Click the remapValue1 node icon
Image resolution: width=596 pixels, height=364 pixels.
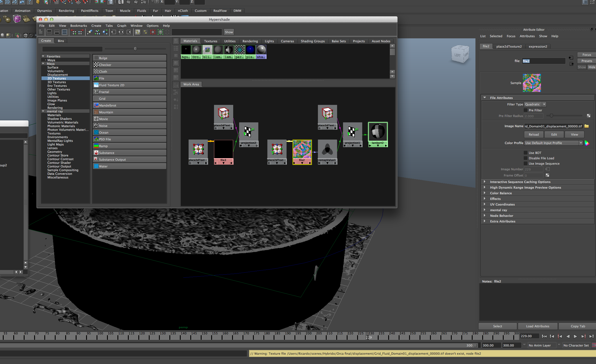pyautogui.click(x=327, y=149)
